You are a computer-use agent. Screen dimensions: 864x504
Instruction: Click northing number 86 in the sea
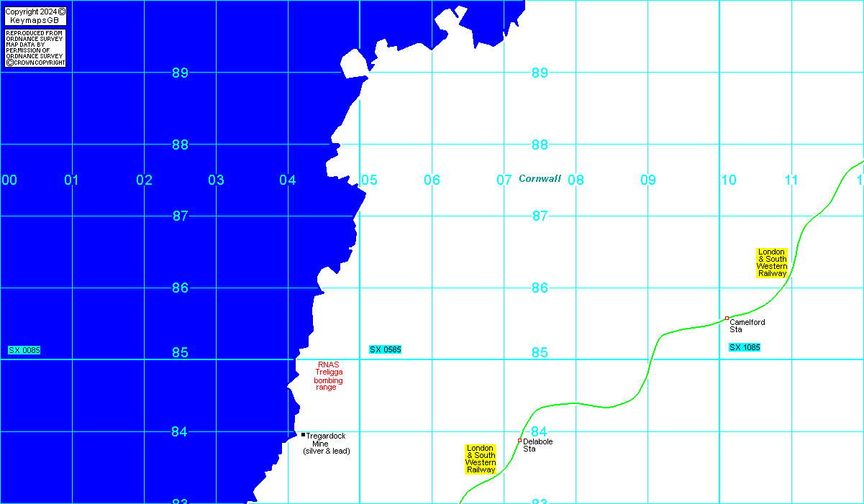(180, 288)
